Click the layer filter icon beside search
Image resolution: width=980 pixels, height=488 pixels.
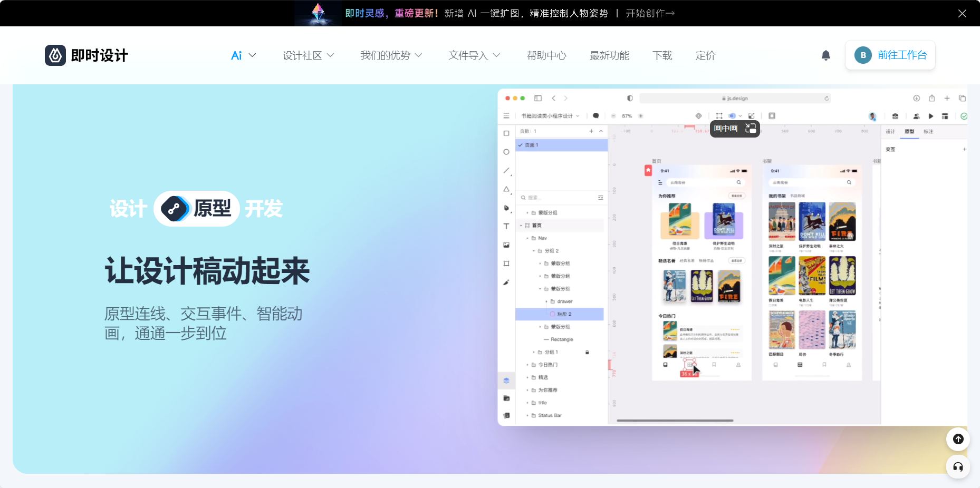tap(600, 198)
